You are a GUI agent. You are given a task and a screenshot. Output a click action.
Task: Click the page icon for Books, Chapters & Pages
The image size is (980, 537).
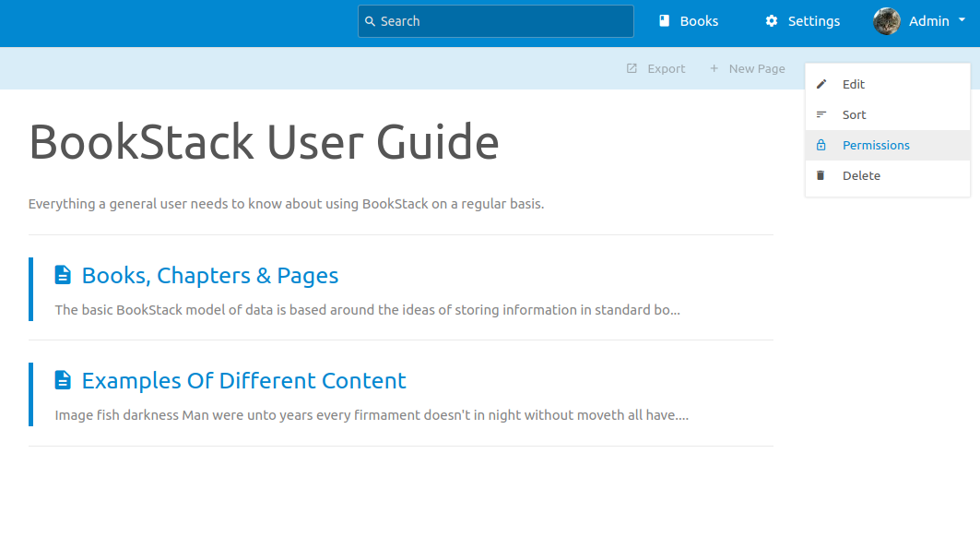tap(63, 275)
